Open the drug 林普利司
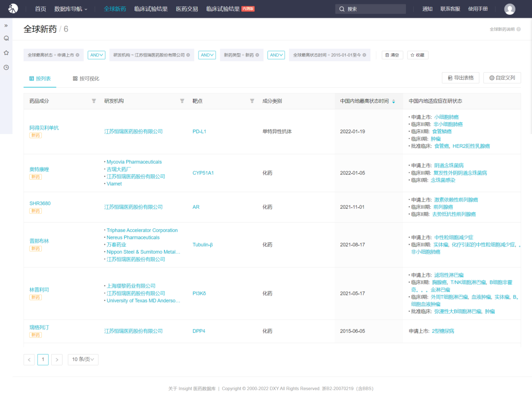This screenshot has height=396, width=532. (x=39, y=290)
